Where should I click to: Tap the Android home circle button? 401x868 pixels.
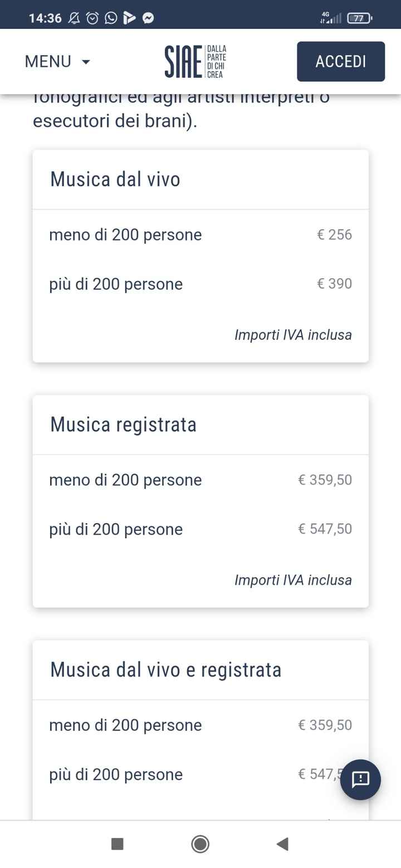pos(200,844)
